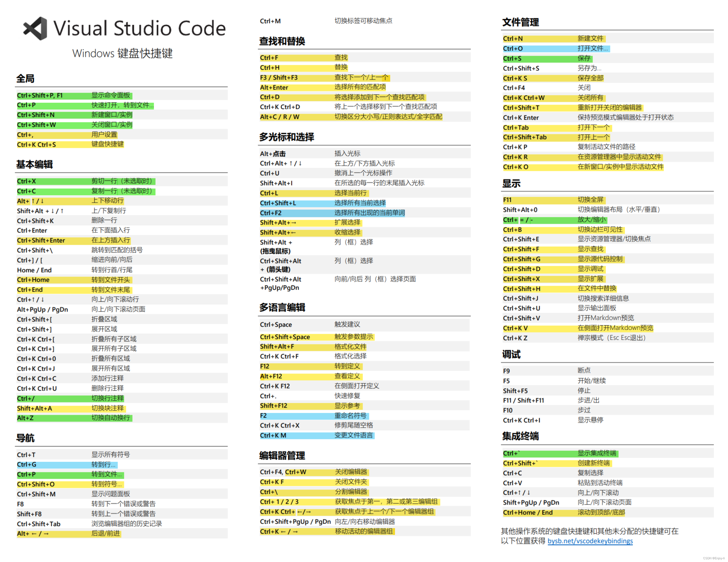Select the '在侧面打开Markdown预览' description

(615, 328)
